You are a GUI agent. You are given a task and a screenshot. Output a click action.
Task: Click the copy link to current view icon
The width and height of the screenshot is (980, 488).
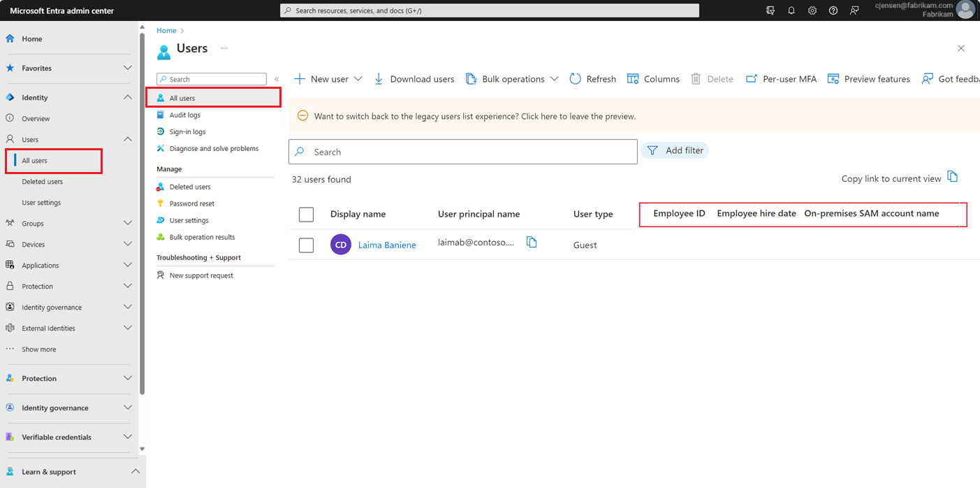point(953,177)
